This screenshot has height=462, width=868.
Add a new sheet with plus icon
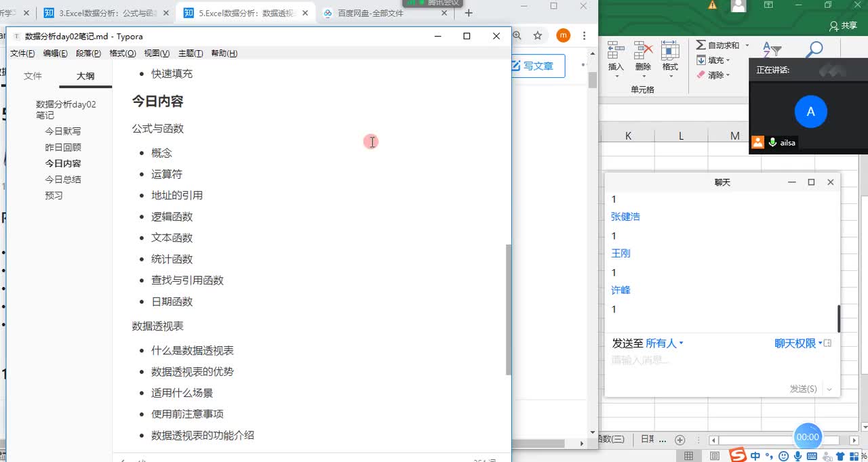tap(680, 440)
